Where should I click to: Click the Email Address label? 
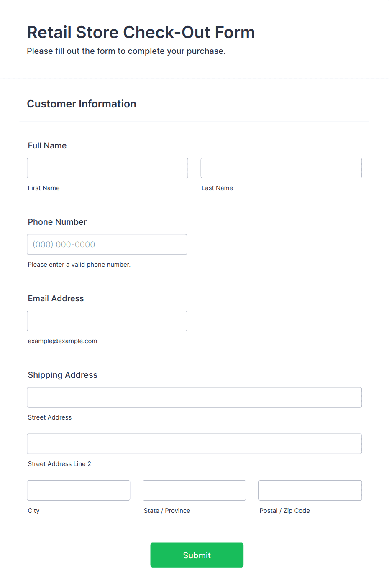(x=56, y=298)
